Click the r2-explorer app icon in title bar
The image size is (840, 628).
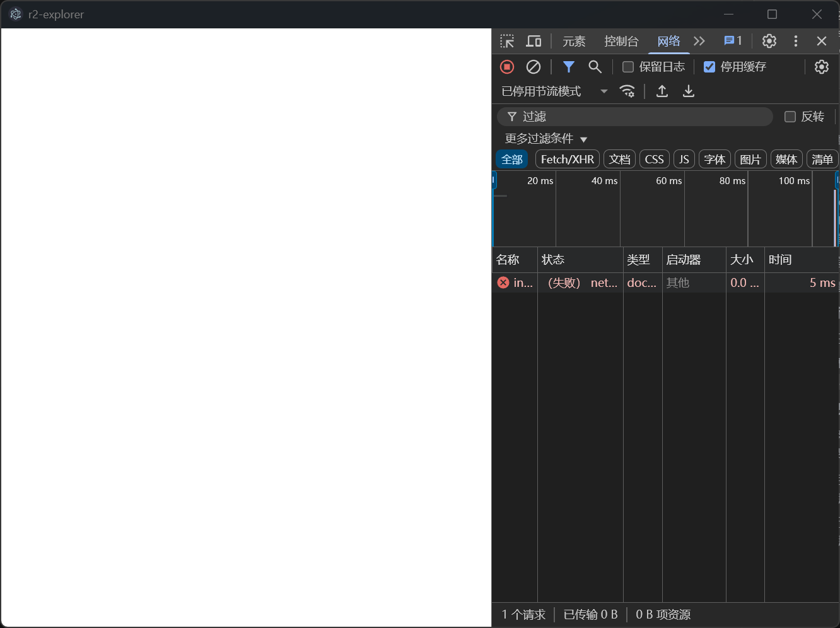[16, 14]
